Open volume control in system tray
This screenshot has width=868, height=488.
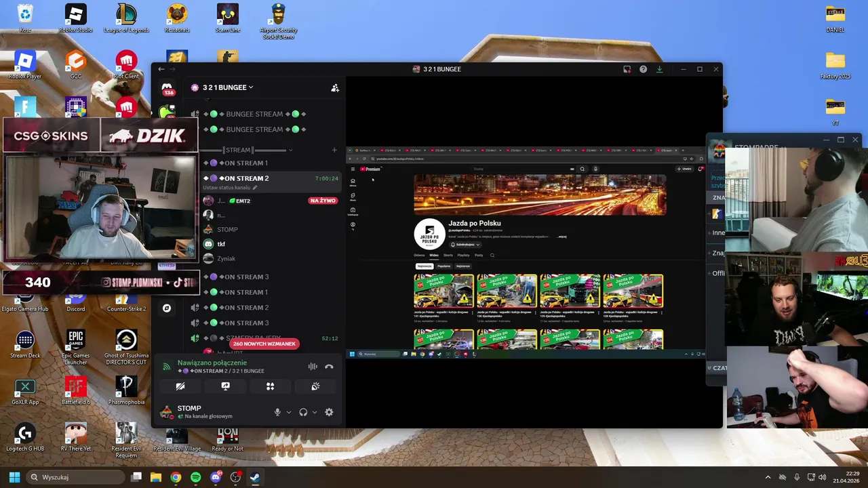tap(822, 477)
